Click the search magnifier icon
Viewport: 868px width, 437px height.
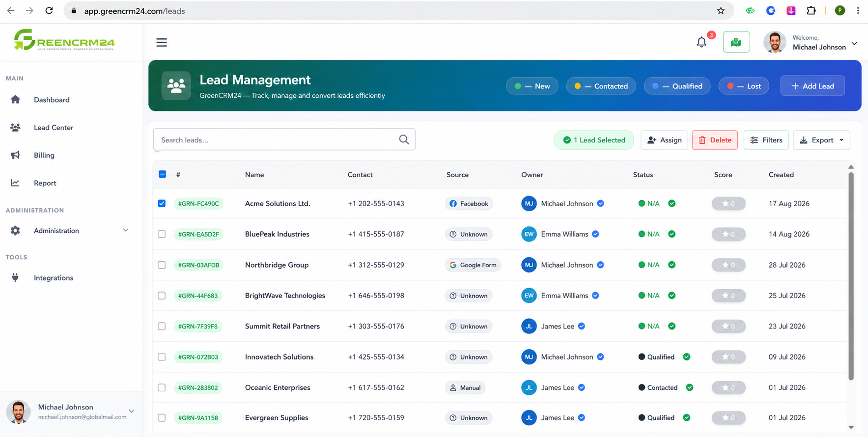click(x=404, y=139)
